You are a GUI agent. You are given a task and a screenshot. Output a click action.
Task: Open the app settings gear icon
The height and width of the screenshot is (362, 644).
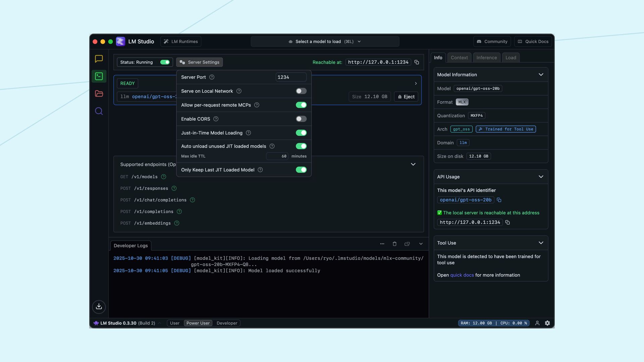547,323
